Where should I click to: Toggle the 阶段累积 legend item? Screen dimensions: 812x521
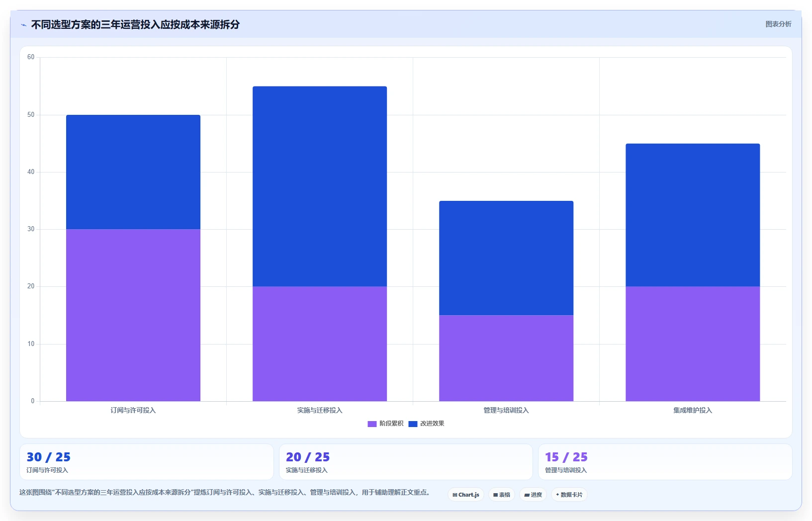point(385,424)
